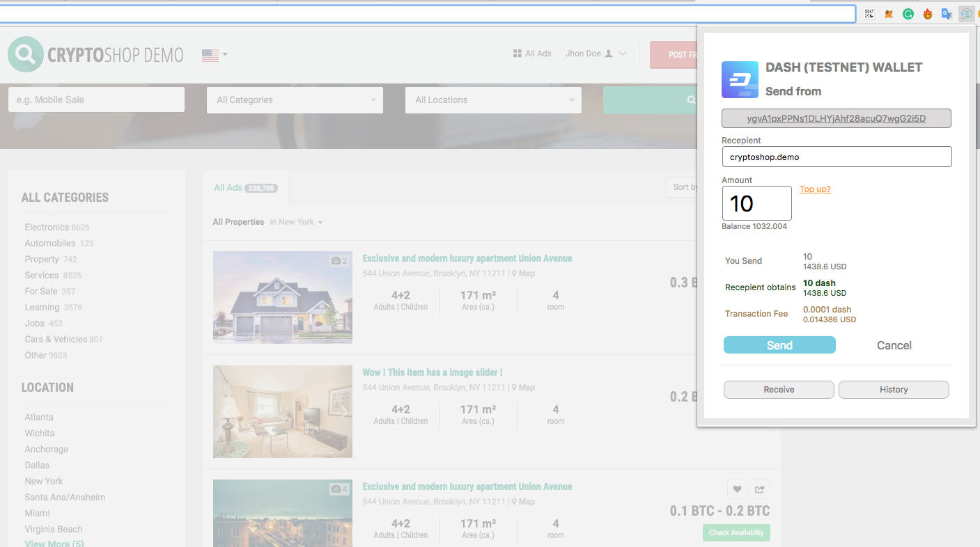Click the 'e.g. Mobile Sale' search field
This screenshot has height=547, width=980.
[x=96, y=100]
